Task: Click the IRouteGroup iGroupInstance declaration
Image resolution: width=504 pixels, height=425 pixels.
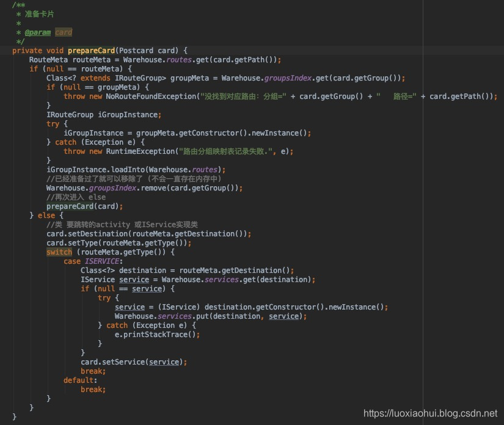Action: click(x=103, y=115)
